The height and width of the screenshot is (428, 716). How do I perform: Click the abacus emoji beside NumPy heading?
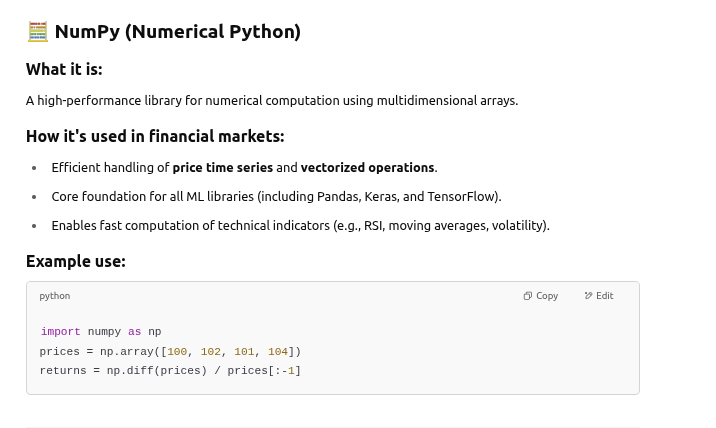[37, 32]
